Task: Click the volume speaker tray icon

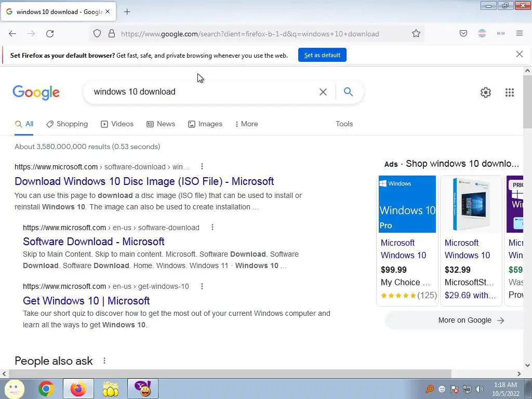Action: pos(480,389)
